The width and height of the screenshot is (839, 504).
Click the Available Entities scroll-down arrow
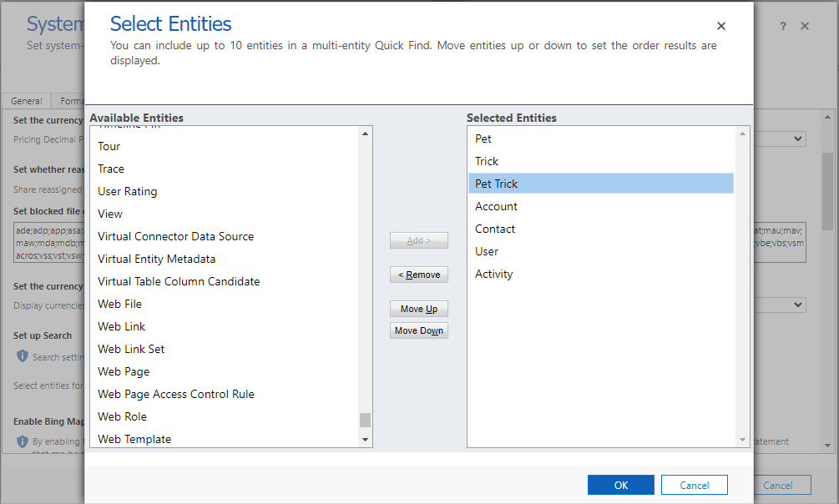pyautogui.click(x=365, y=439)
